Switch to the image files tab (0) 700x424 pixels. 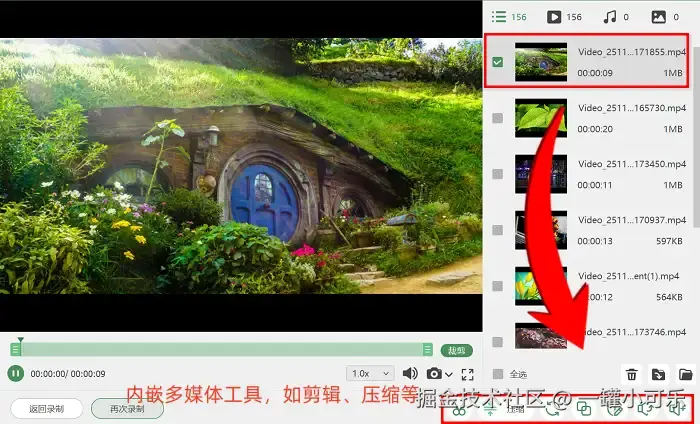665,17
